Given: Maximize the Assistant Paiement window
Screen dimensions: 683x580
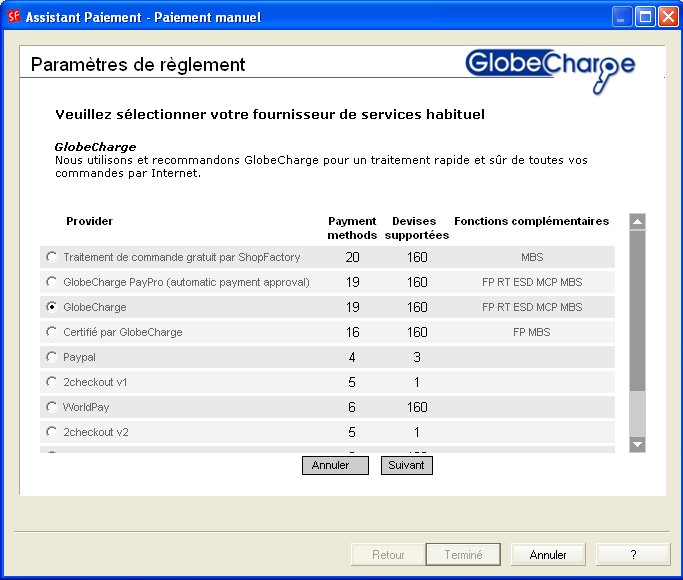Looking at the screenshot, I should pyautogui.click(x=644, y=17).
